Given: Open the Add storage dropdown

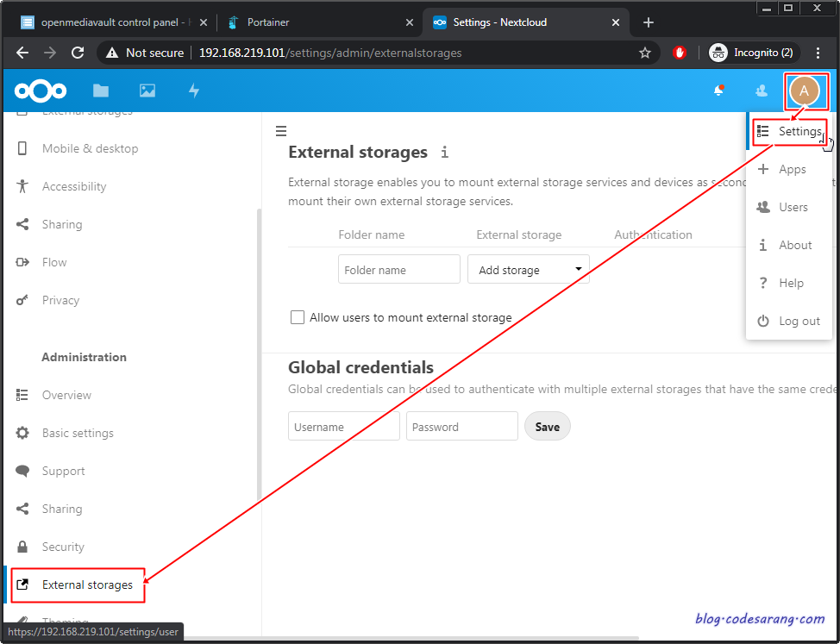Looking at the screenshot, I should [528, 269].
